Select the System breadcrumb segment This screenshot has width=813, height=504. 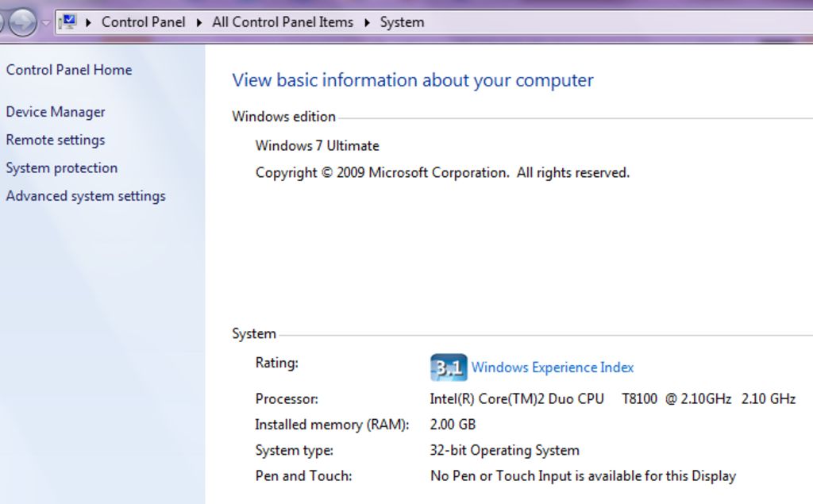402,22
